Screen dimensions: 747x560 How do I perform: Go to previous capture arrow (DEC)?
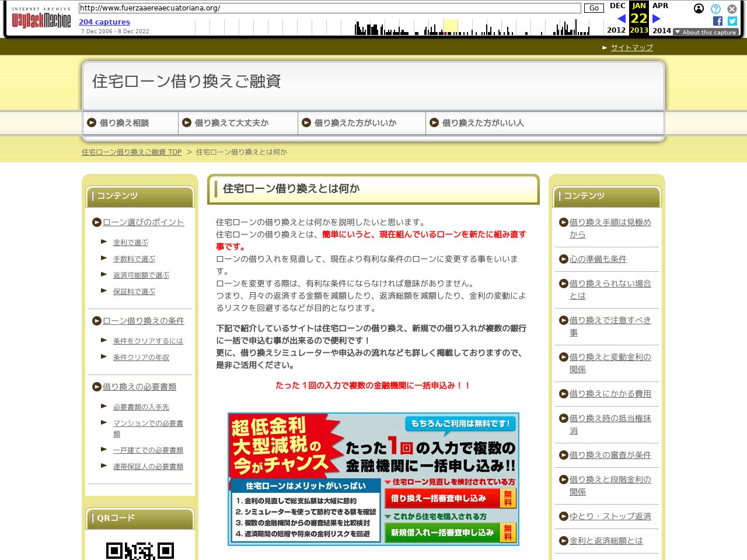[621, 19]
